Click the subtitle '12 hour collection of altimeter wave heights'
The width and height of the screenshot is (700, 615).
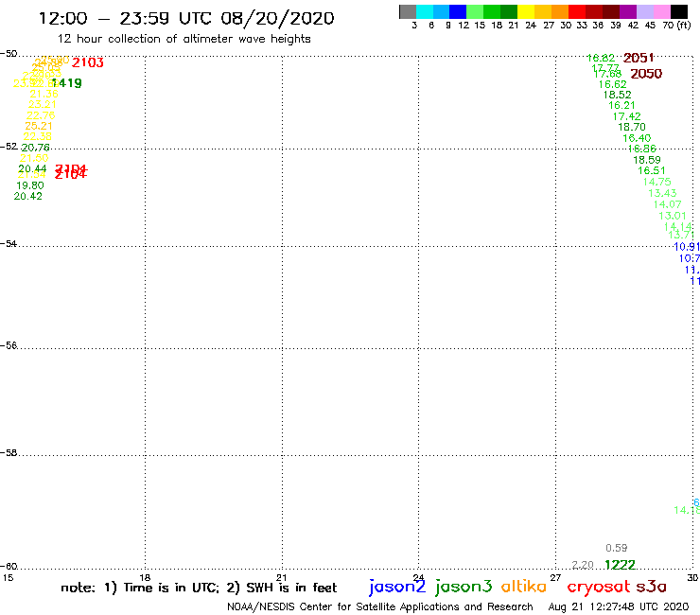click(x=184, y=39)
